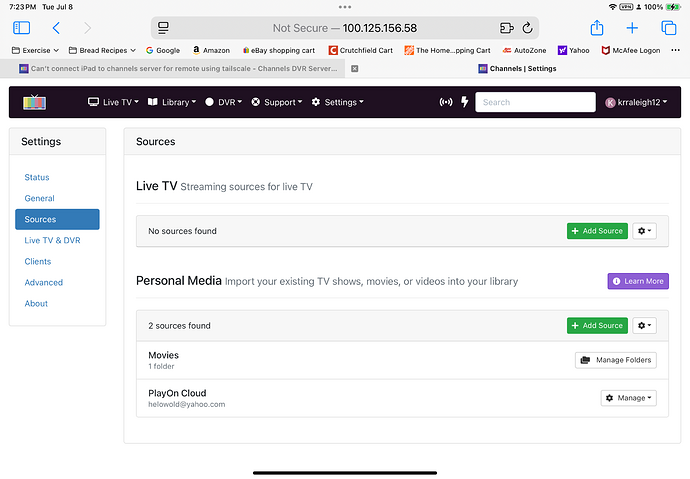The width and height of the screenshot is (690, 479).
Task: Click the Search input field
Action: 535,102
